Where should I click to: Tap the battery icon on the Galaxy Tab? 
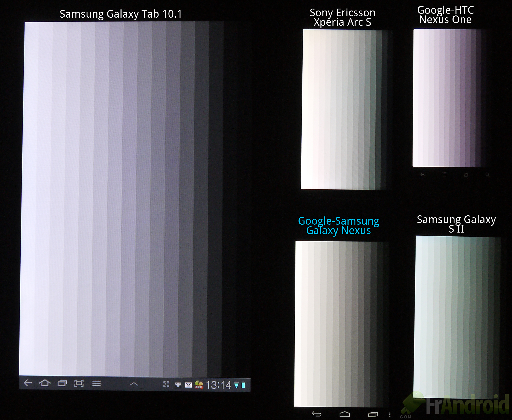[243, 385]
